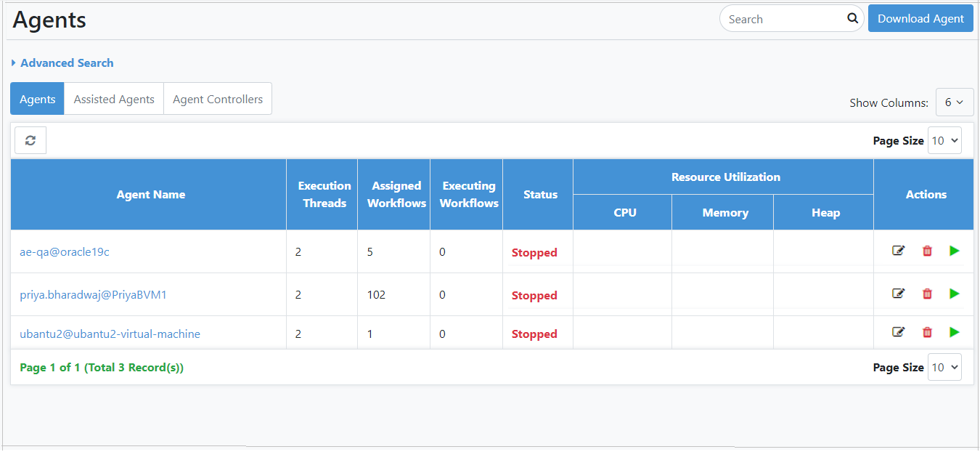Refresh the agents table
The image size is (980, 452).
tap(30, 140)
